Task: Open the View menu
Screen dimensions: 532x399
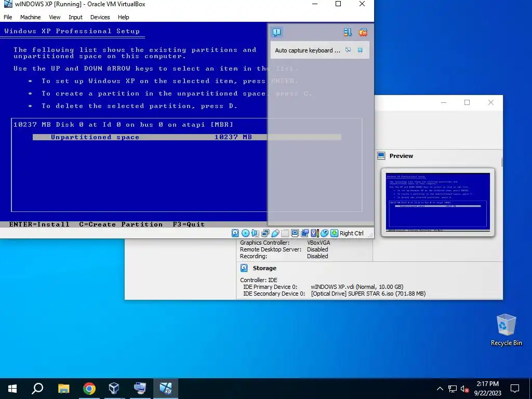Action: point(54,17)
